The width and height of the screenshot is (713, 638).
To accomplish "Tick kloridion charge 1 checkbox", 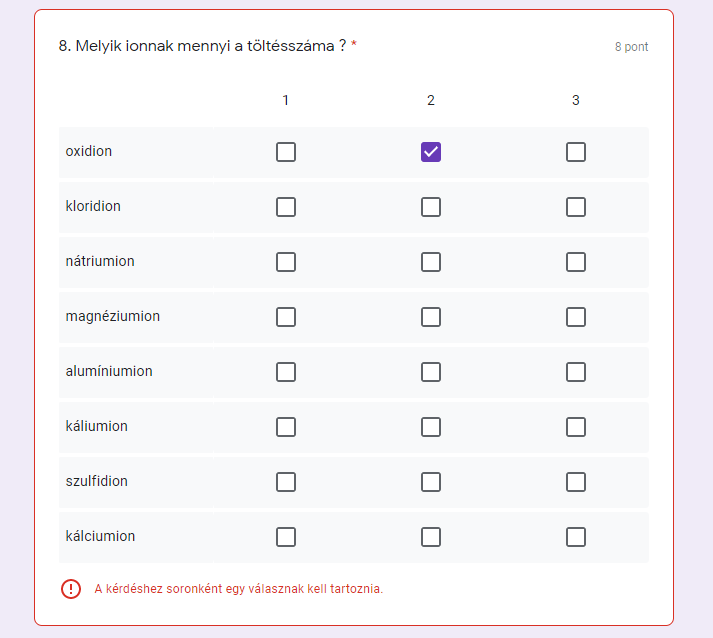I will (286, 207).
